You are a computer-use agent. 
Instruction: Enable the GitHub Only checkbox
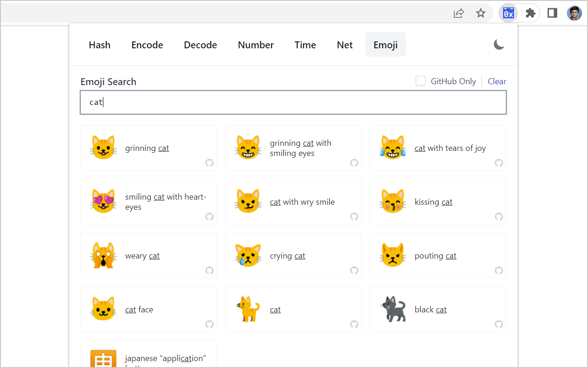(x=420, y=80)
